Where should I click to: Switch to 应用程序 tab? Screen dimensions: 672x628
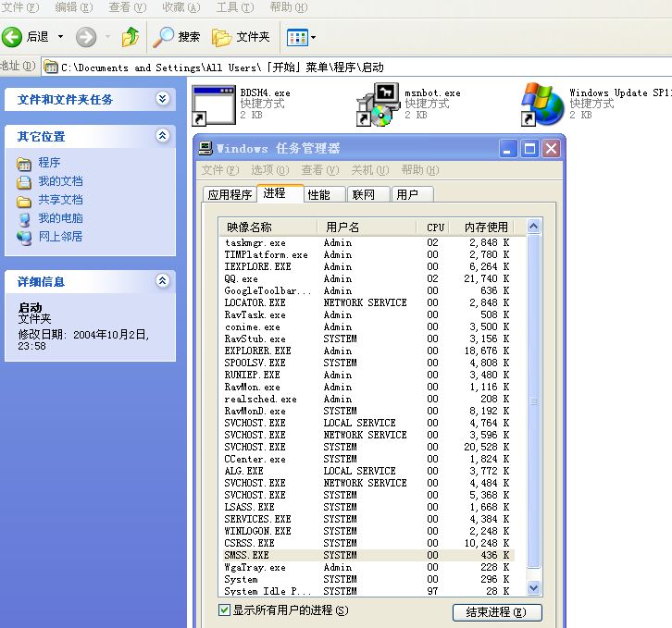tap(230, 194)
